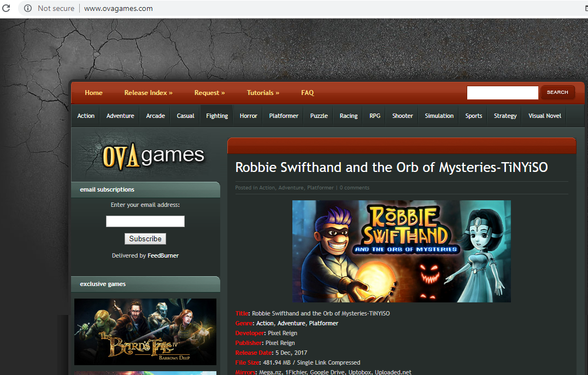Go to the Home menu item
The width and height of the screenshot is (588, 375).
pyautogui.click(x=93, y=93)
